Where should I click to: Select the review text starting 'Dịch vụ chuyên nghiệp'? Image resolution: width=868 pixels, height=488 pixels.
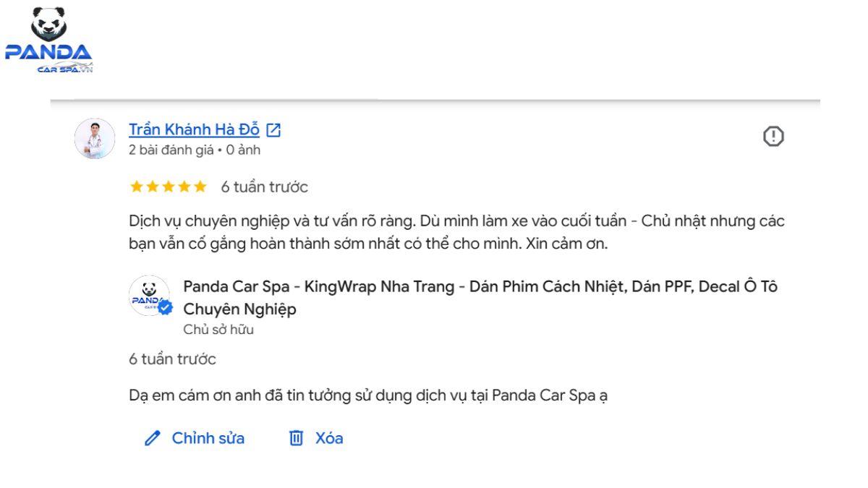tap(456, 232)
